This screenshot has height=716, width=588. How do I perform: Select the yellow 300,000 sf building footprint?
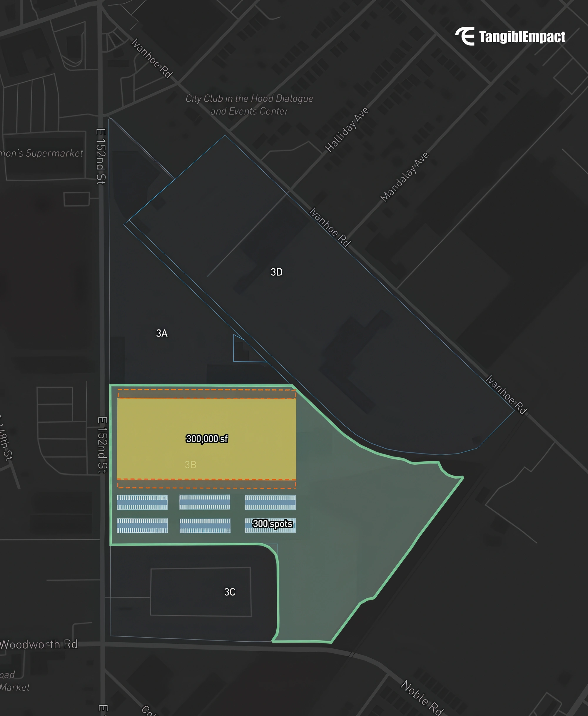pyautogui.click(x=206, y=439)
